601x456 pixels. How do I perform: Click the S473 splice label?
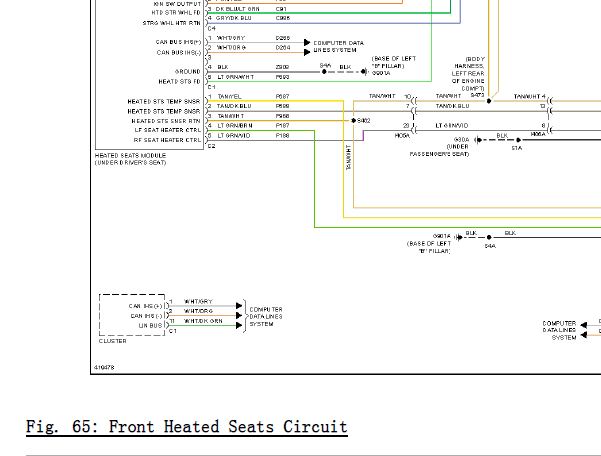click(x=478, y=95)
